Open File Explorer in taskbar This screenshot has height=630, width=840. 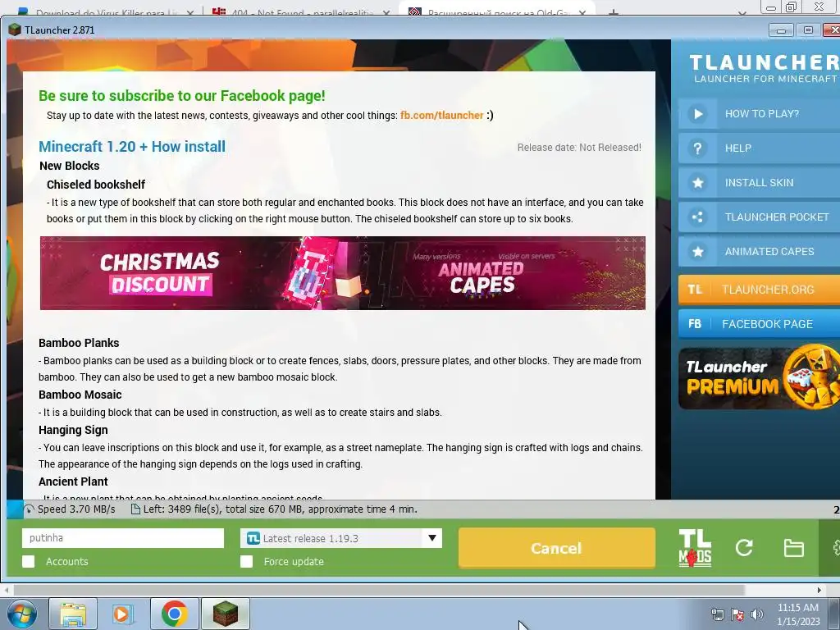[73, 614]
